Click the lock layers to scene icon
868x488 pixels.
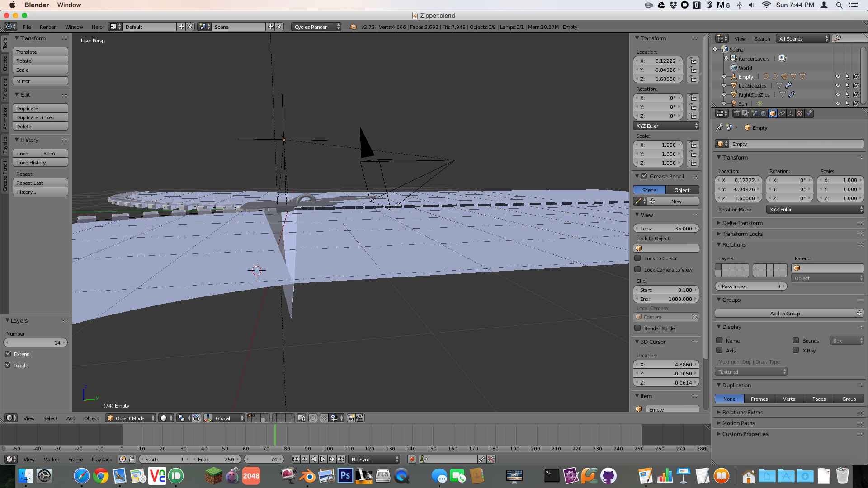click(302, 418)
